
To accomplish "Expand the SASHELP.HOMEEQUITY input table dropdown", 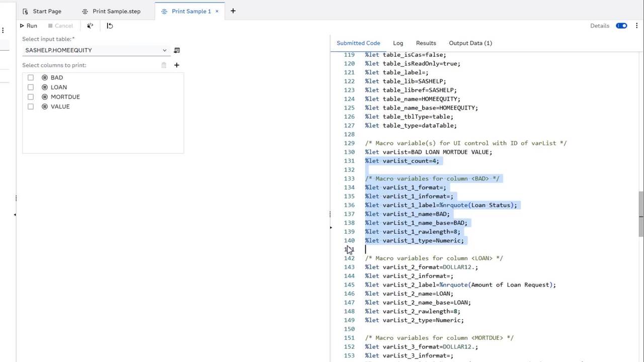I will (x=164, y=50).
